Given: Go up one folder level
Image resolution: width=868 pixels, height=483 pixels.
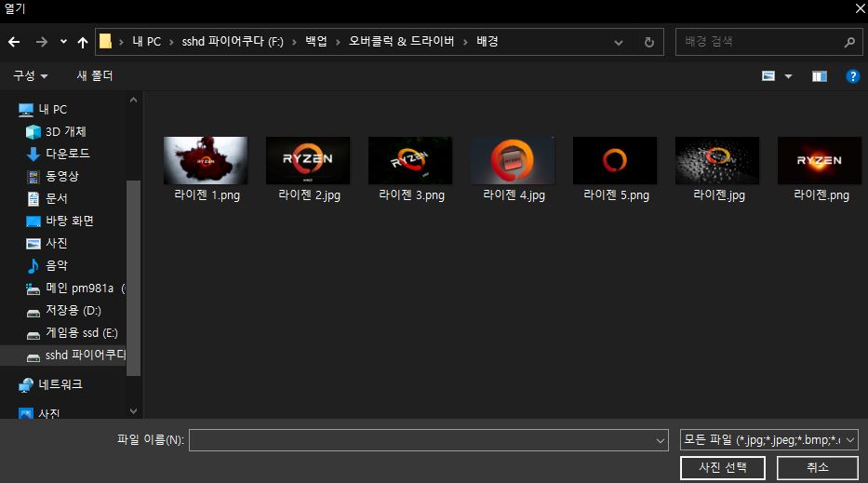Looking at the screenshot, I should (83, 42).
